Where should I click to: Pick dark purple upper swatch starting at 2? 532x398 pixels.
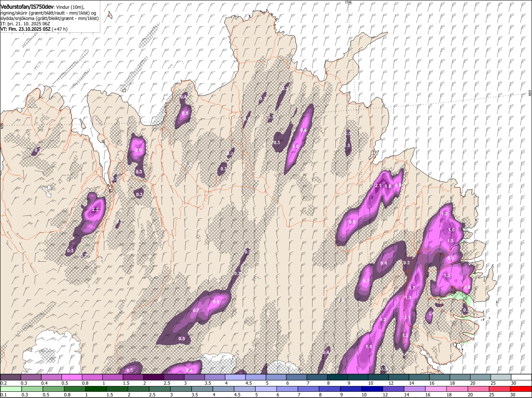click(153, 377)
